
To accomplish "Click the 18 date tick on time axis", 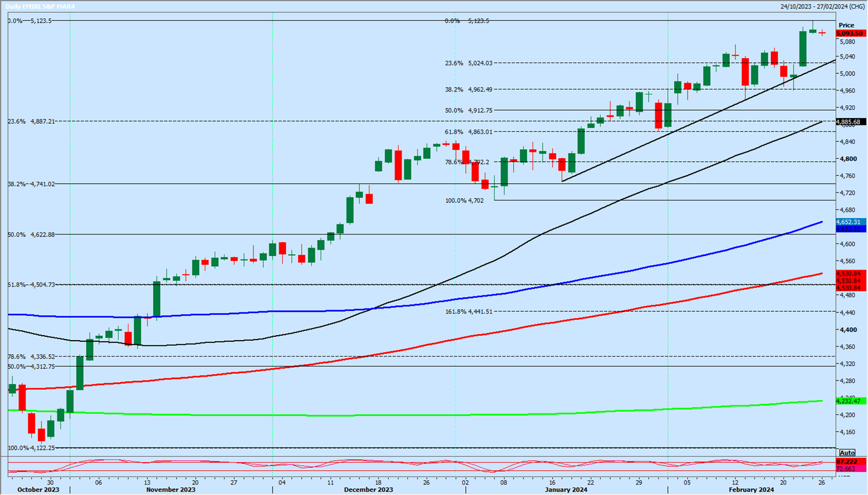I will pos(379,483).
